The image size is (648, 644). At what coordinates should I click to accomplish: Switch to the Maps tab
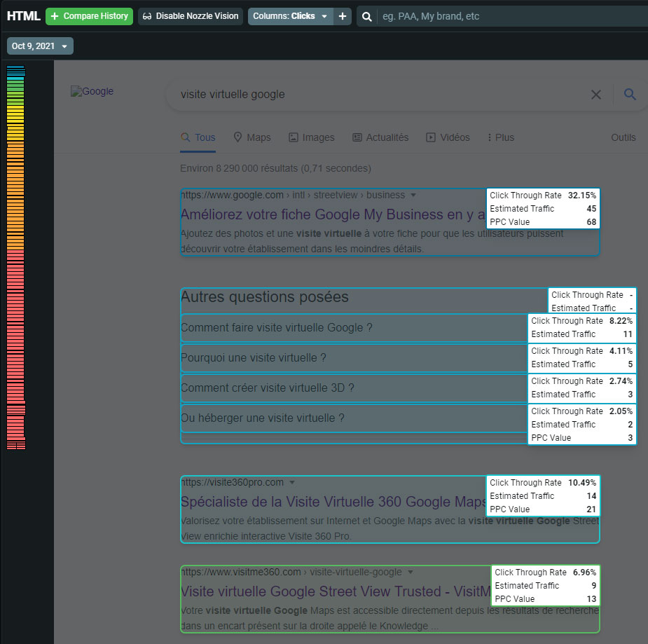coord(251,137)
